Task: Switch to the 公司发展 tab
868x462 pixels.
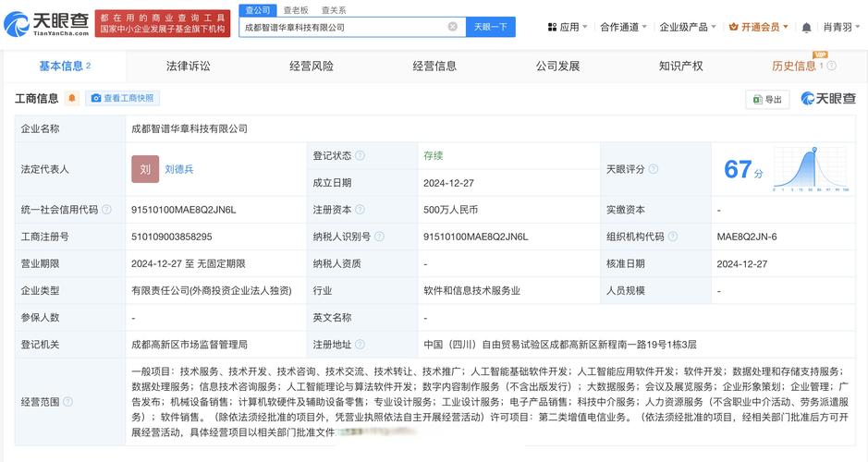Action: [557, 66]
